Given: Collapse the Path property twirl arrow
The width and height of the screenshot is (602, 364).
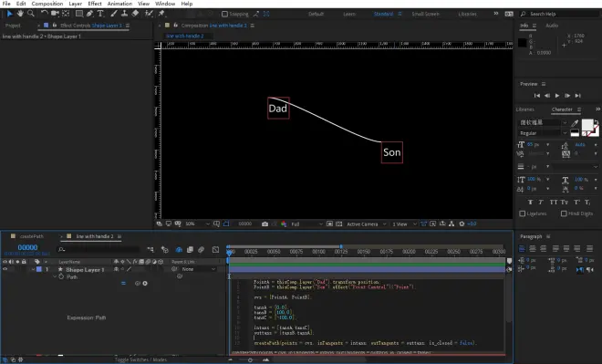Looking at the screenshot, I should click(x=55, y=276).
